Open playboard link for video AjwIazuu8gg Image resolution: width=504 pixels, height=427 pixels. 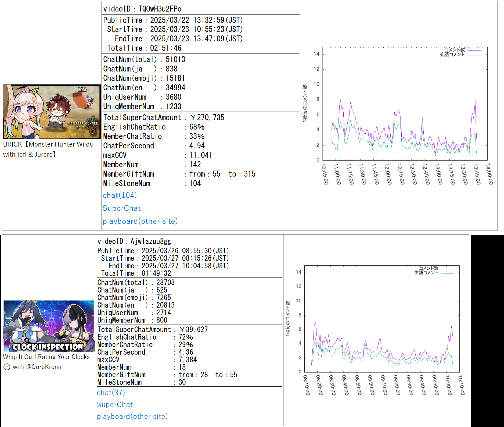click(132, 416)
